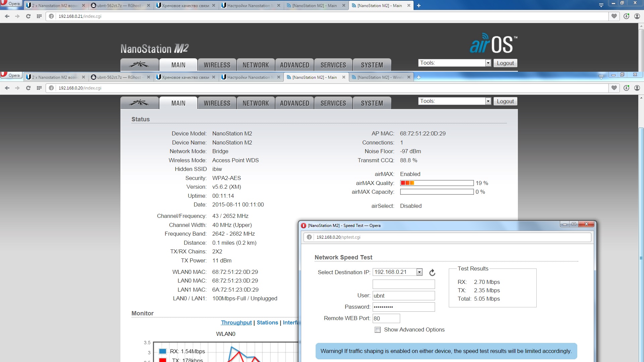Switch to the WIRELESS tab in the 192.168.0.20 page
Screen dimensions: 644x362
pos(217,103)
